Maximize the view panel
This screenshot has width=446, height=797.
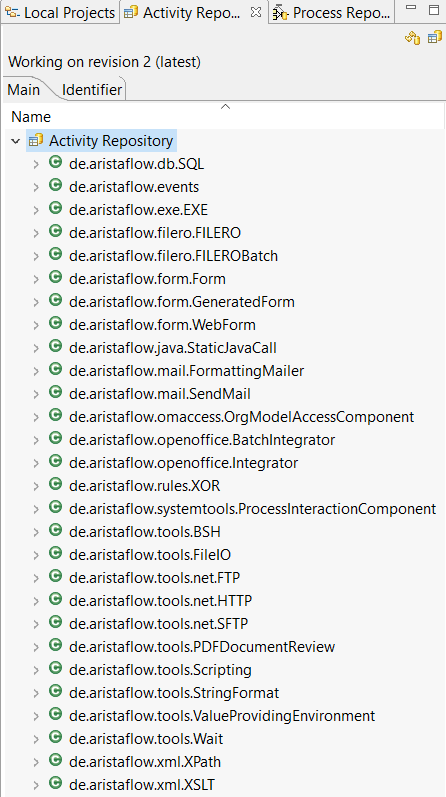tap(434, 10)
